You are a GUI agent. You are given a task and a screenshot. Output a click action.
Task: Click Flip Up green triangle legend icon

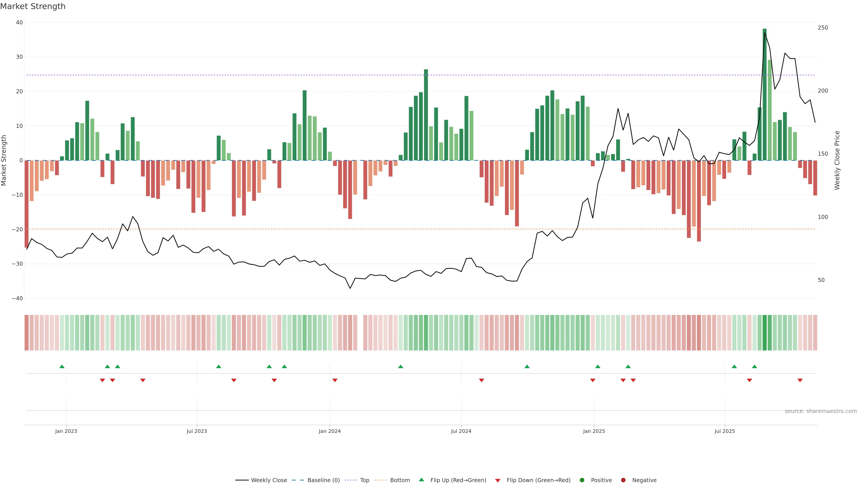[421, 480]
